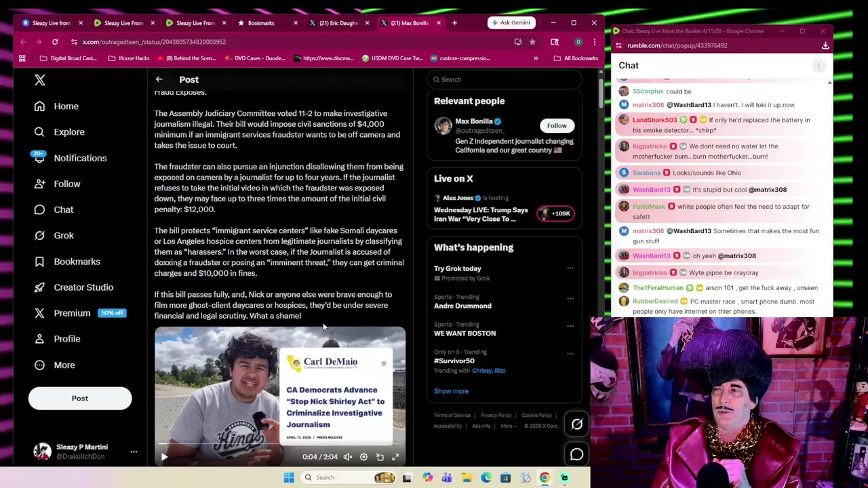868x488 pixels.
Task: Click the Premium 50% off item
Action: 80,313
